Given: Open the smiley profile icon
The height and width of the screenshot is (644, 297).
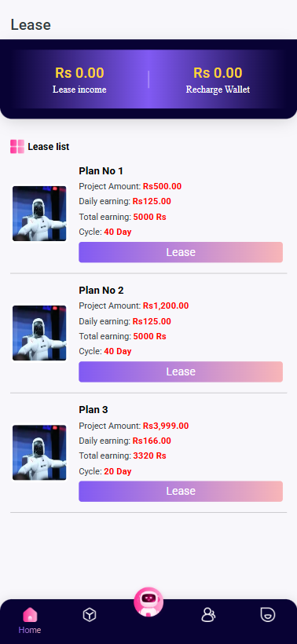Looking at the screenshot, I should 267,615.
